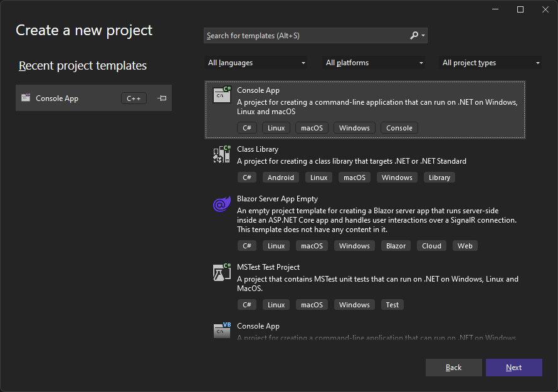Open the All project types dropdown
This screenshot has width=558, height=392.
(492, 63)
